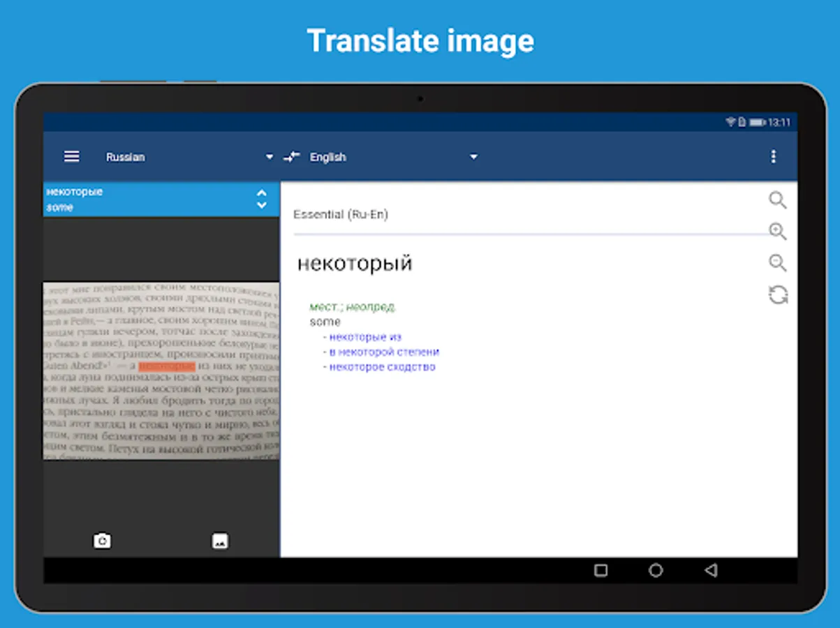Tap the 13:11 clock in status bar
840x628 pixels.
[779, 122]
